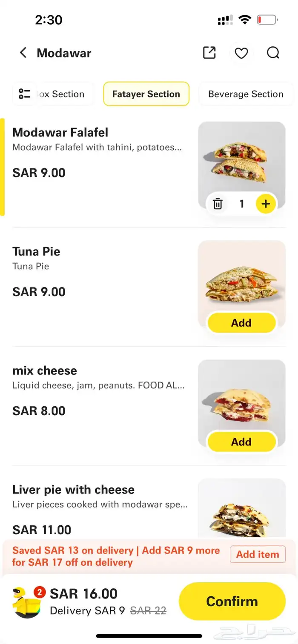Image resolution: width=298 pixels, height=644 pixels.
Task: Switch to the Beverage Section tab
Action: coord(246,94)
